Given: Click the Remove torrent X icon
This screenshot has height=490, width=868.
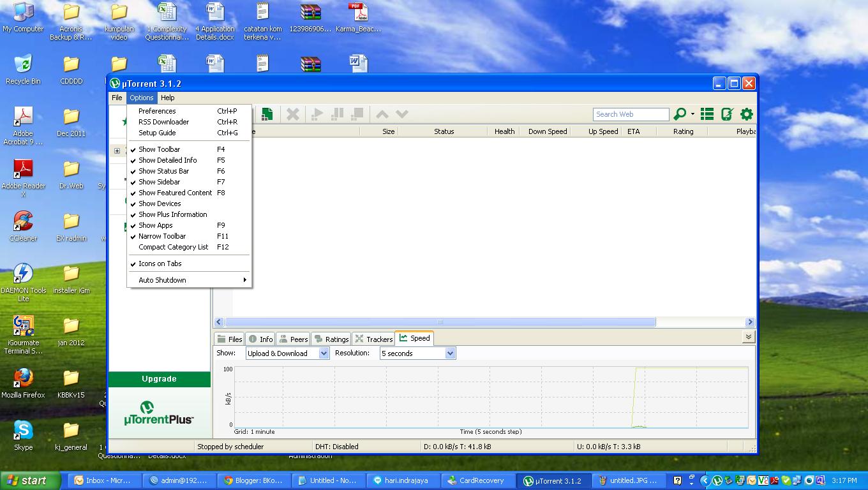Looking at the screenshot, I should [293, 114].
